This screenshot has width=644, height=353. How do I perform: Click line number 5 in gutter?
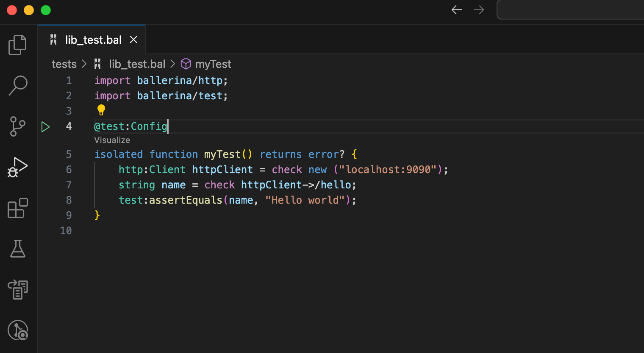pyautogui.click(x=69, y=154)
